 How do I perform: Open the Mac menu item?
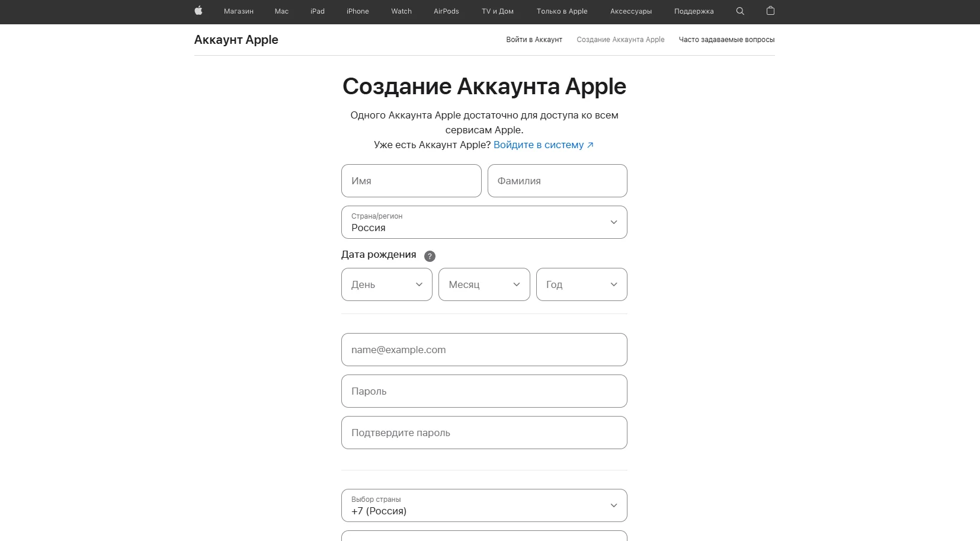[x=282, y=11]
